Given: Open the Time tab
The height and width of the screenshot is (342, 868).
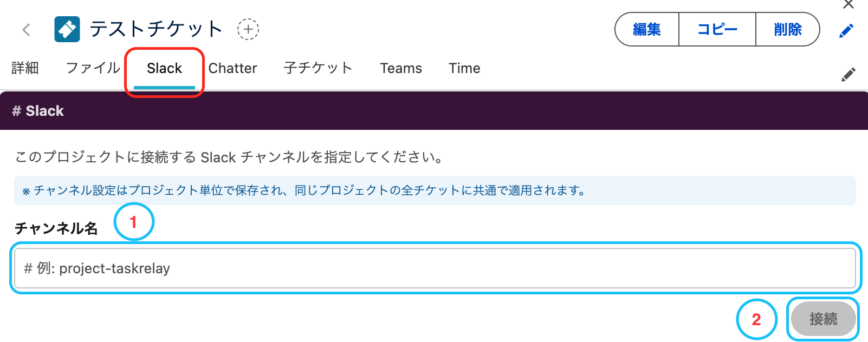Looking at the screenshot, I should [464, 68].
